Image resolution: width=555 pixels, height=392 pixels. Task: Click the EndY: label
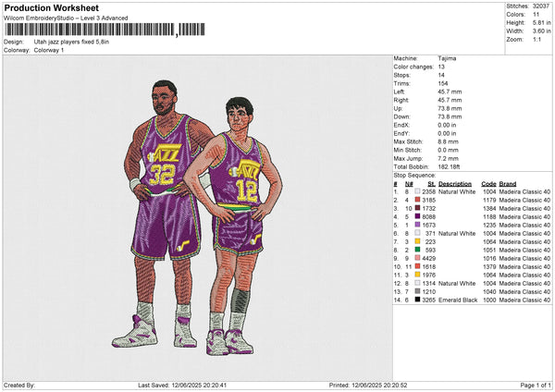pyautogui.click(x=401, y=133)
